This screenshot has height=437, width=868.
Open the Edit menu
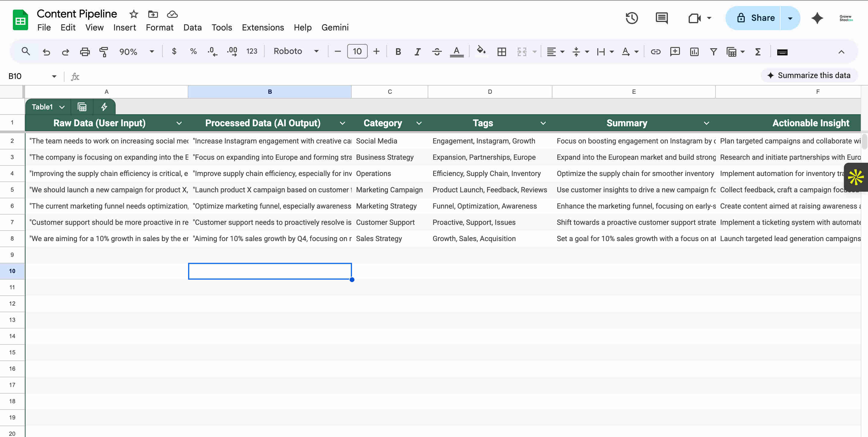[68, 27]
